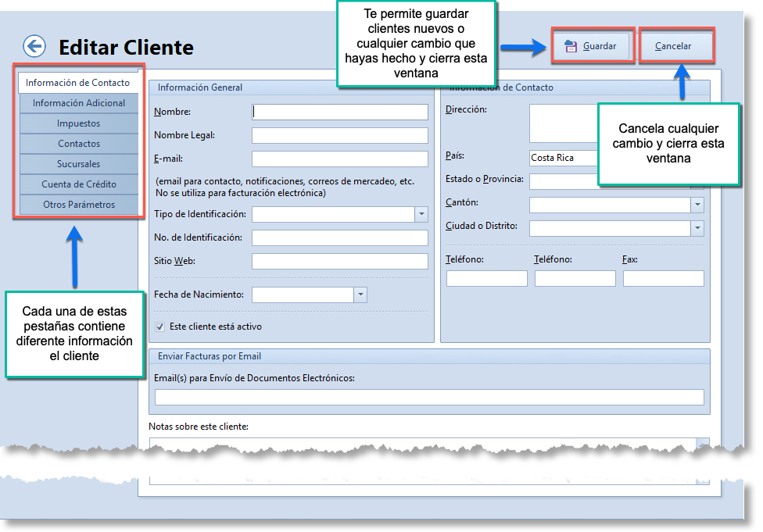Click the Dirección text area
This screenshot has height=532, width=763.
[564, 123]
